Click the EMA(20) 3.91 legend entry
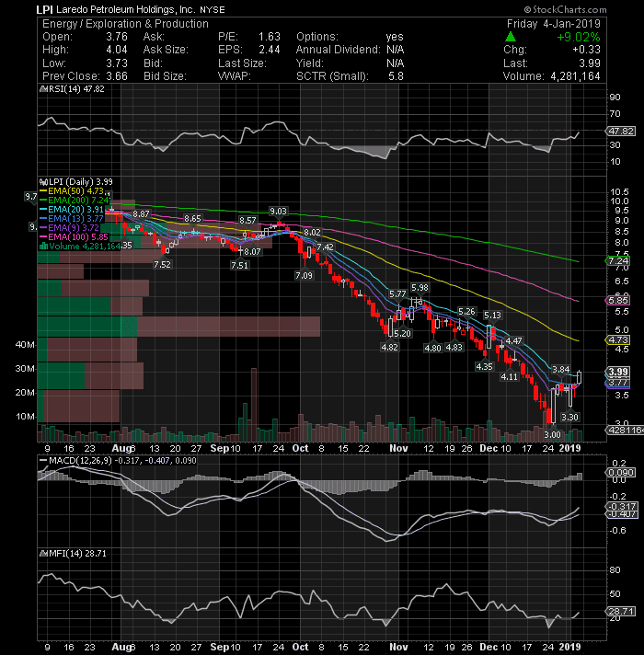Screen dimensions: 644x655 pyautogui.click(x=72, y=209)
